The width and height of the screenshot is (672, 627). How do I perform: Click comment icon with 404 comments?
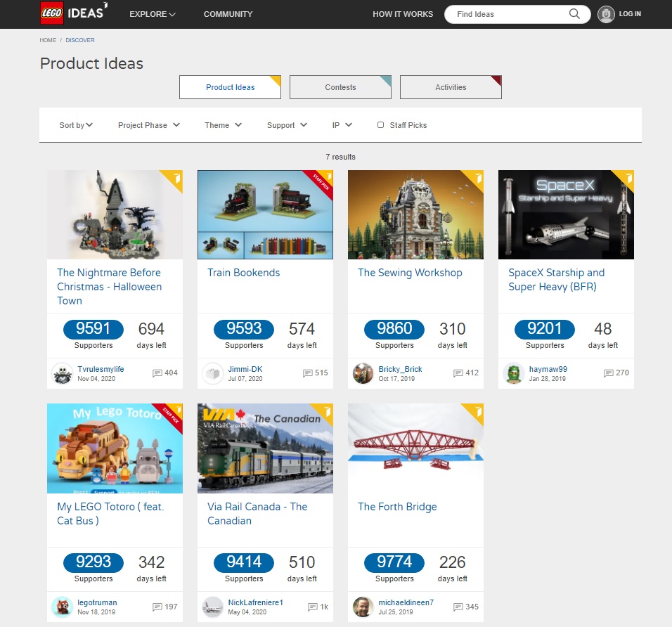(157, 373)
